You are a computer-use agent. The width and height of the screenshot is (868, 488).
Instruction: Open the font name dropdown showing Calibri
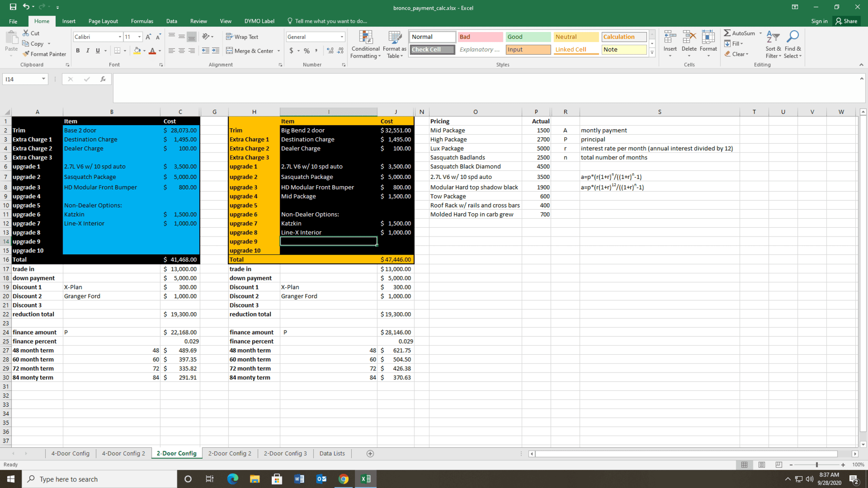click(x=120, y=37)
